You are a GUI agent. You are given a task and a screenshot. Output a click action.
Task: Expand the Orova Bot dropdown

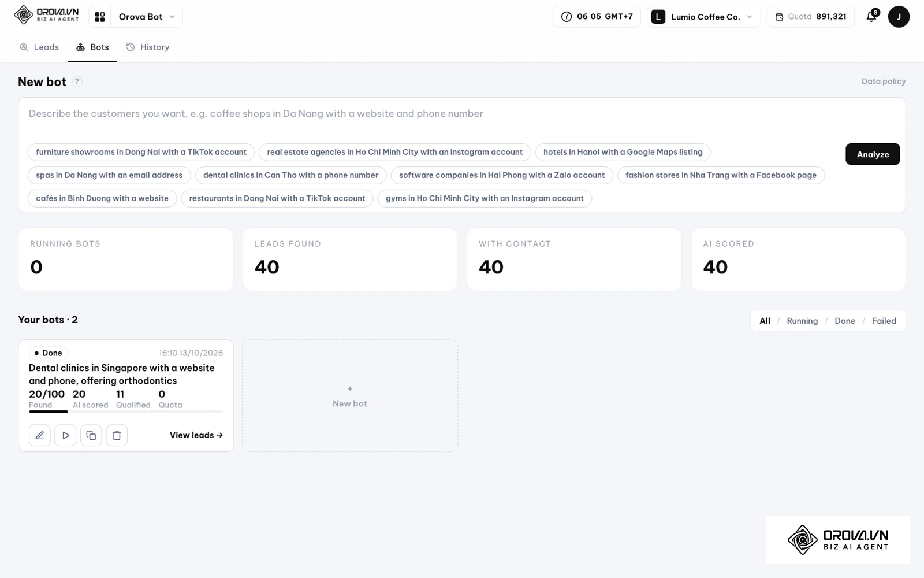point(147,17)
